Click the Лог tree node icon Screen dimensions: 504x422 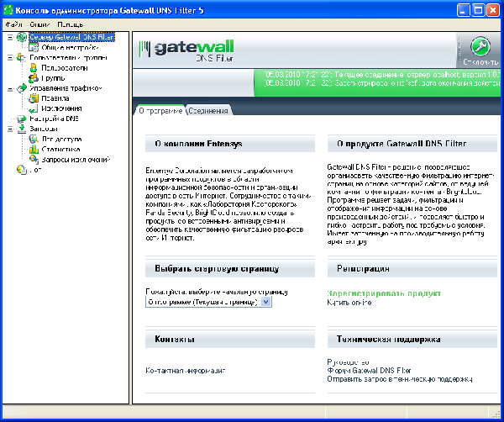click(x=22, y=170)
